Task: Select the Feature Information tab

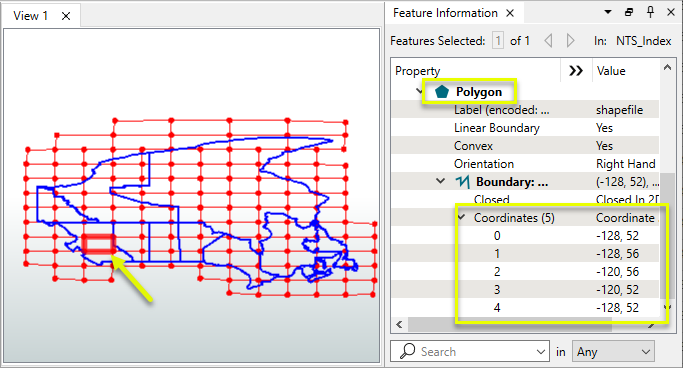Action: [x=445, y=13]
